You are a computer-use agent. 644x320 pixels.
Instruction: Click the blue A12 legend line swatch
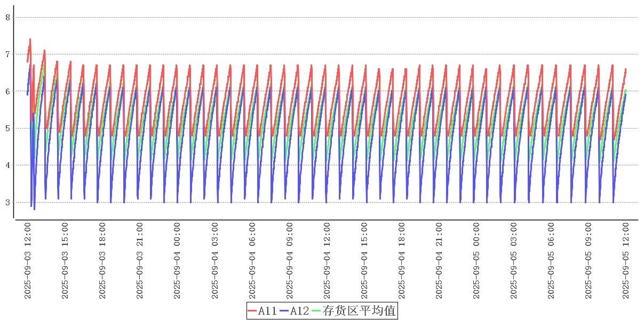284,311
